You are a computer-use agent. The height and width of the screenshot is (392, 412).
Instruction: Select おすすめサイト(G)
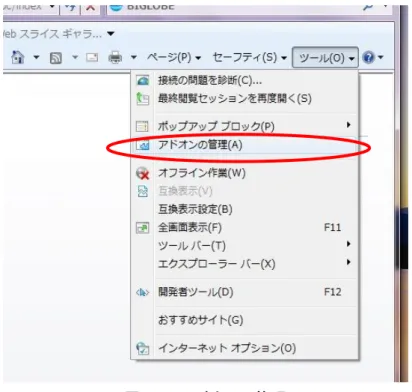(x=244, y=320)
